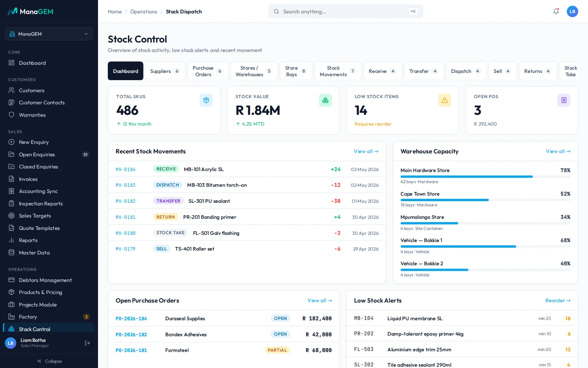Open Master Data section
Viewport: 588px width, 368px height.
[x=49, y=253]
